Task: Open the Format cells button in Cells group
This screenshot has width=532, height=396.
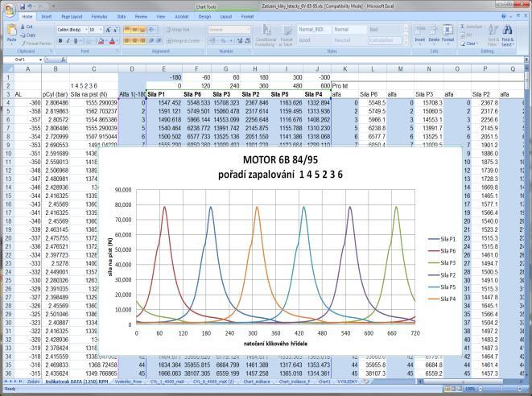Action: click(x=447, y=35)
